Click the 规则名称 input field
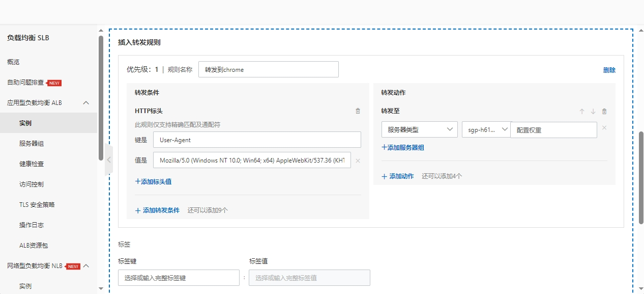Screen dimensions: 644x294 pos(268,70)
